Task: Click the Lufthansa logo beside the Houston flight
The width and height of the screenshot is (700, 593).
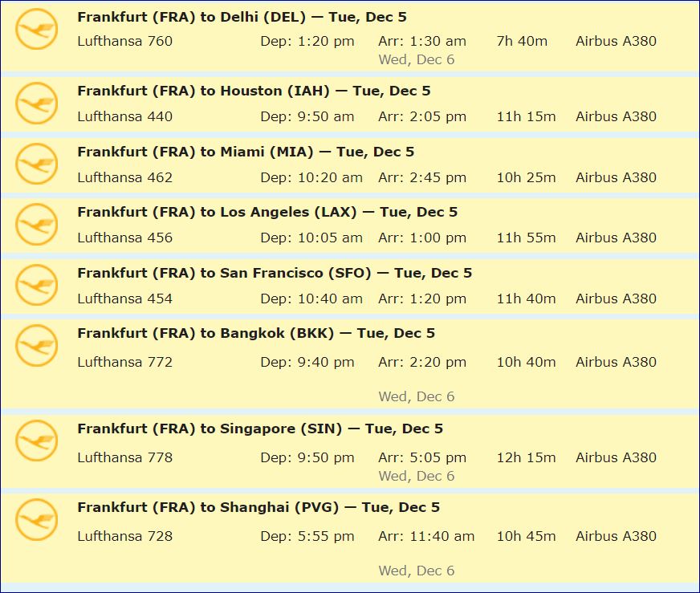Action: pos(37,104)
